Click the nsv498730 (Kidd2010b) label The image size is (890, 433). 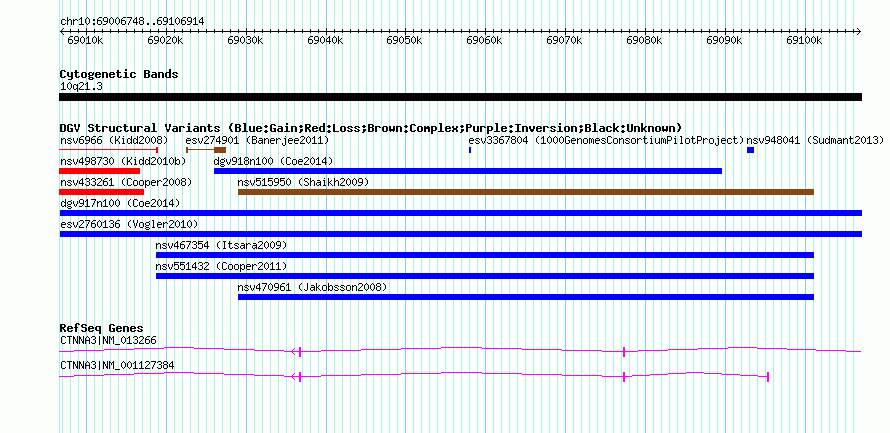(x=123, y=162)
